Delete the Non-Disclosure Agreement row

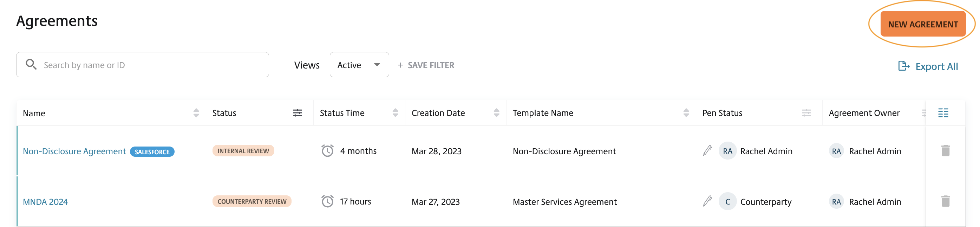(x=945, y=151)
